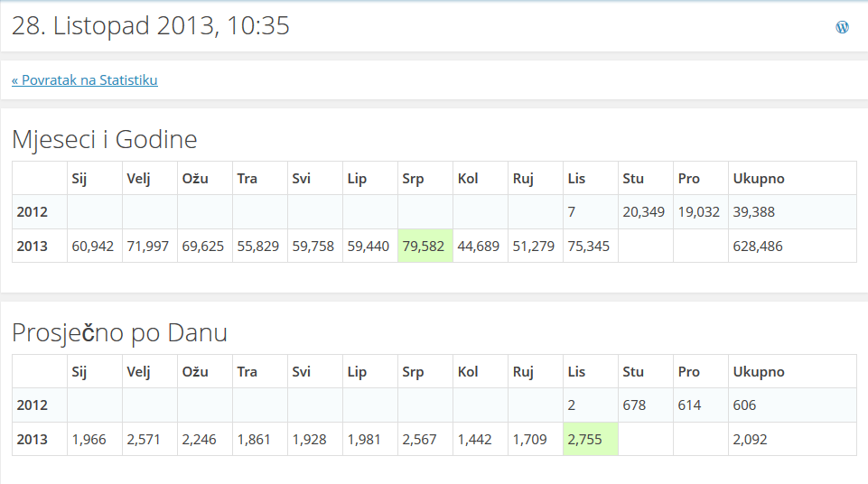This screenshot has height=484, width=868.
Task: Select the 69,625 March 2013 value
Action: click(203, 247)
